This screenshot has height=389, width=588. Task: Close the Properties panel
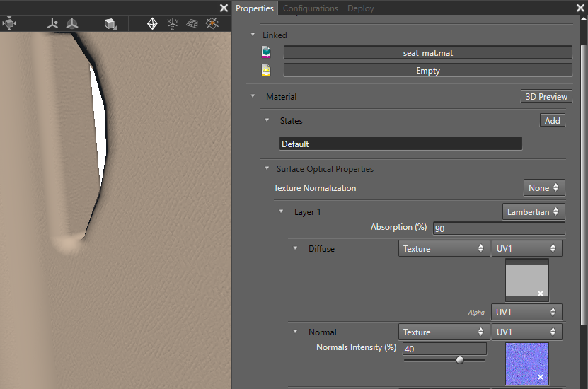580,8
